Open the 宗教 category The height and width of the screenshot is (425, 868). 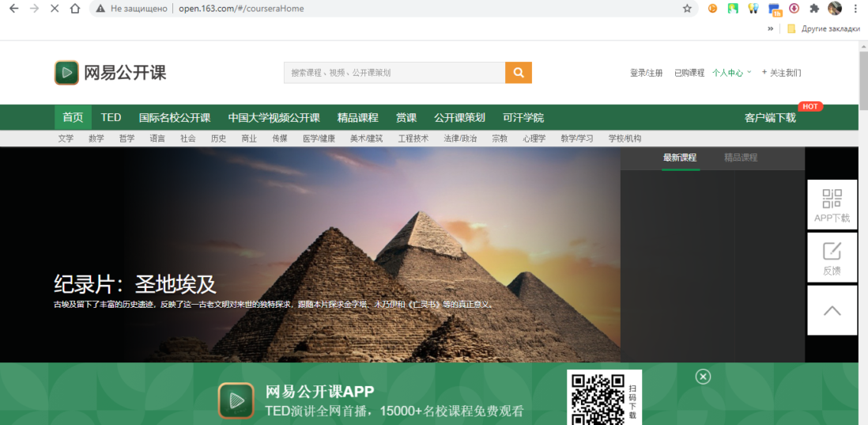500,139
